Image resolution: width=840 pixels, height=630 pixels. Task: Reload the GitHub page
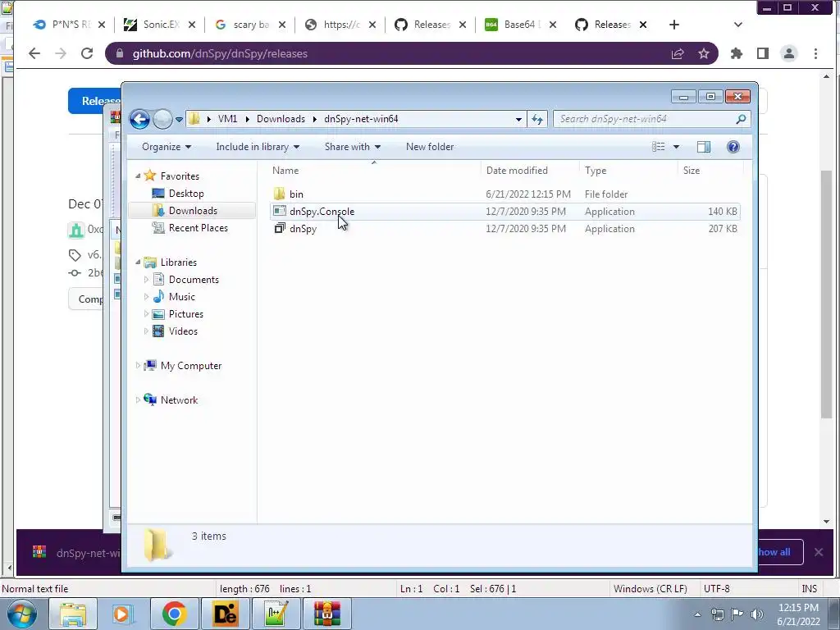click(x=87, y=53)
